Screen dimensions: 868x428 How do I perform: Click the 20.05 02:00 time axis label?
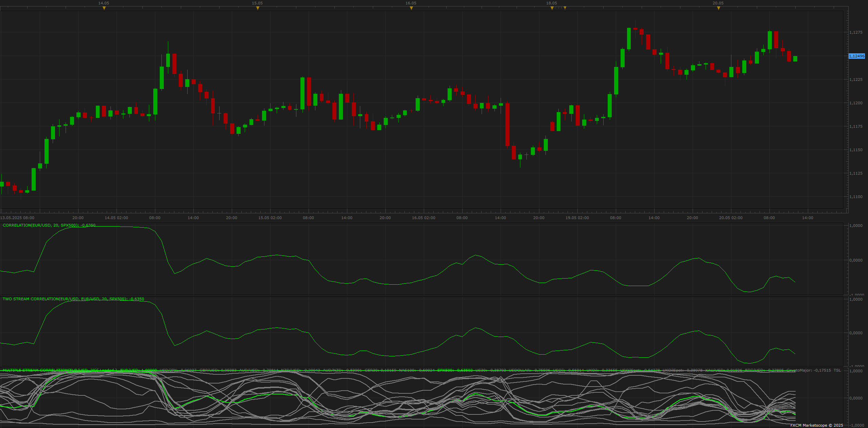click(731, 218)
